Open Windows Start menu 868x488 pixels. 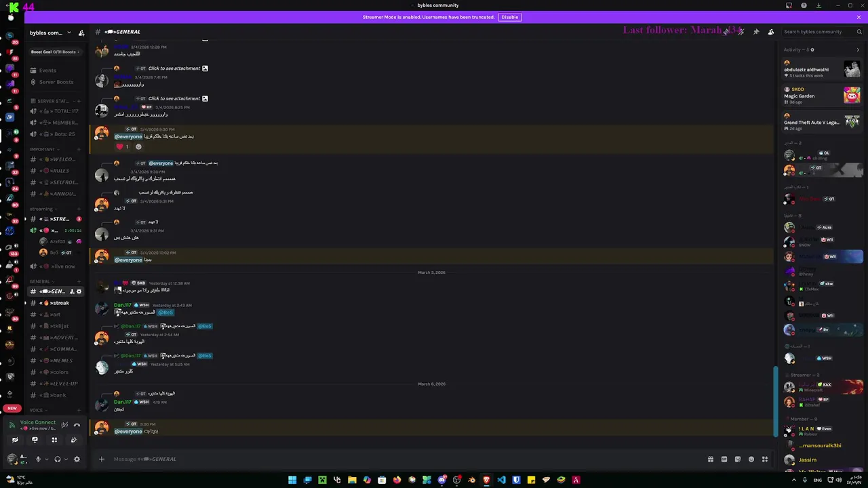[x=292, y=480]
